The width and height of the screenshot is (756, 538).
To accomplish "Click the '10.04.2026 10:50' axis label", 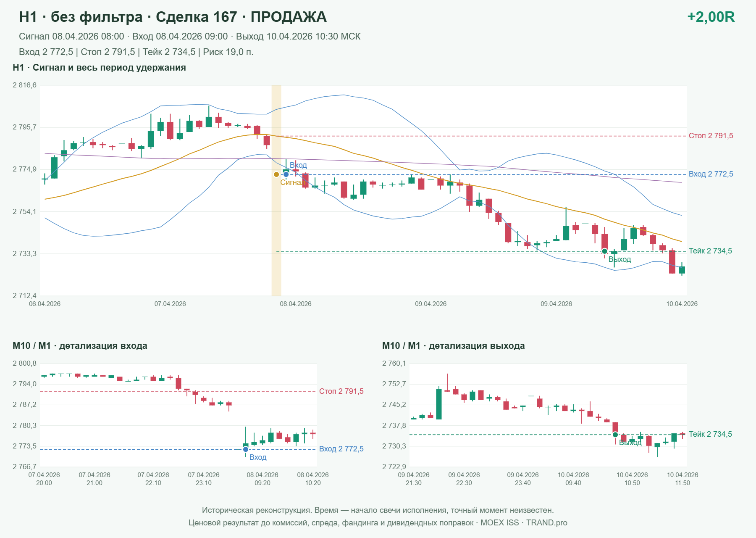I will [632, 479].
